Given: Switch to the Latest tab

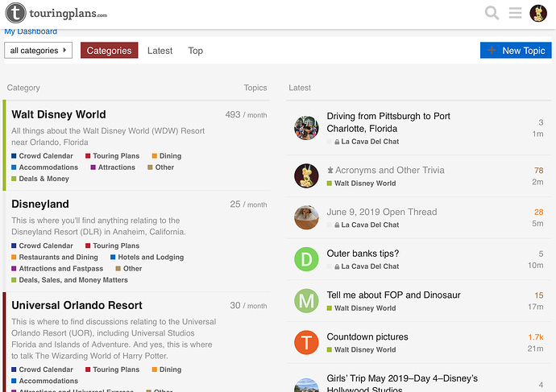Looking at the screenshot, I should coord(160,51).
